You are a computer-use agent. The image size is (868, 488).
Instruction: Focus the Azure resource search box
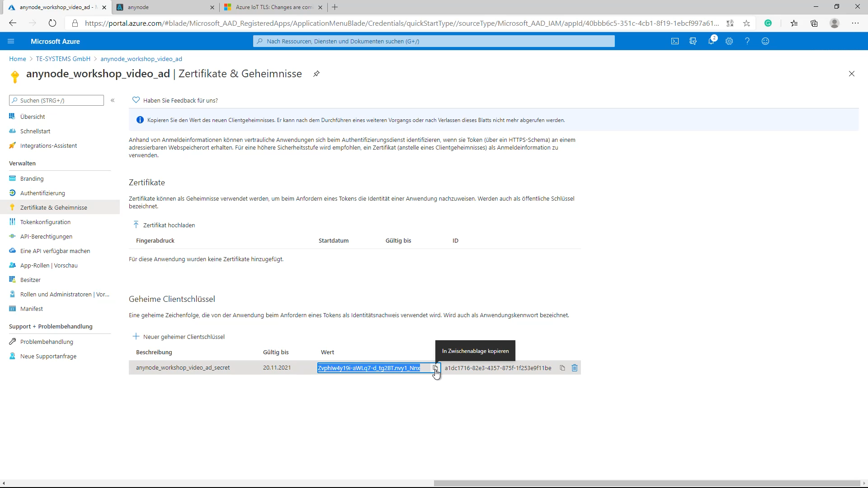point(434,41)
